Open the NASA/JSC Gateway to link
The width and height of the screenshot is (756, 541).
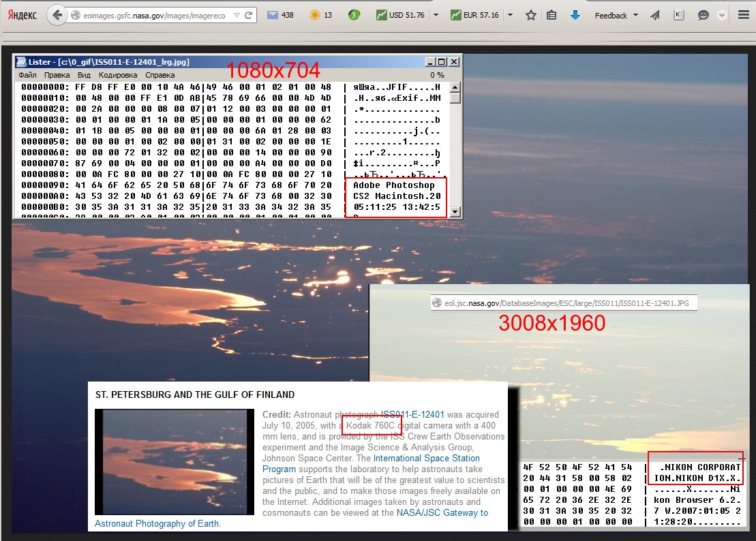click(442, 512)
